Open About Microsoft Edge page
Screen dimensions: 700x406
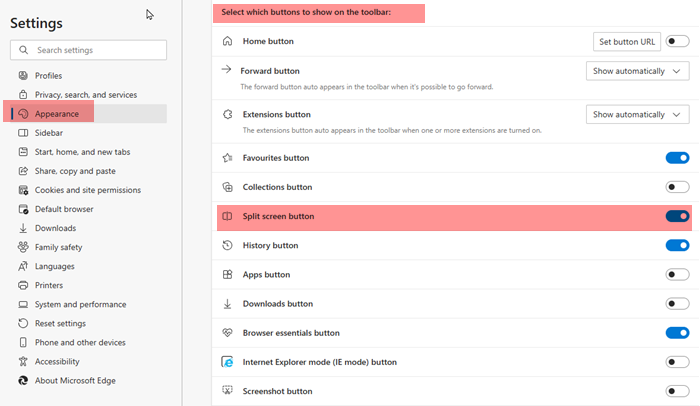(x=77, y=380)
